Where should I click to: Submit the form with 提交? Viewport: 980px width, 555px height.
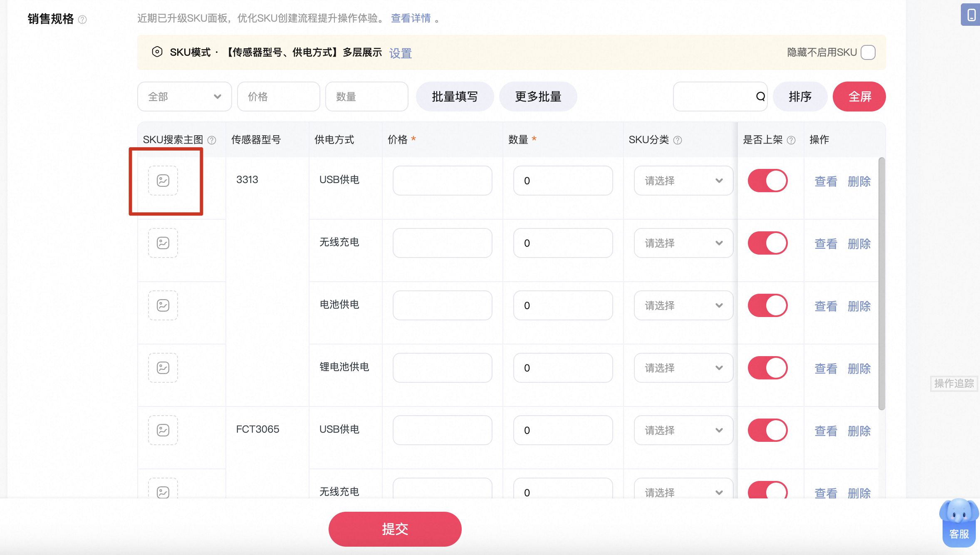(395, 529)
